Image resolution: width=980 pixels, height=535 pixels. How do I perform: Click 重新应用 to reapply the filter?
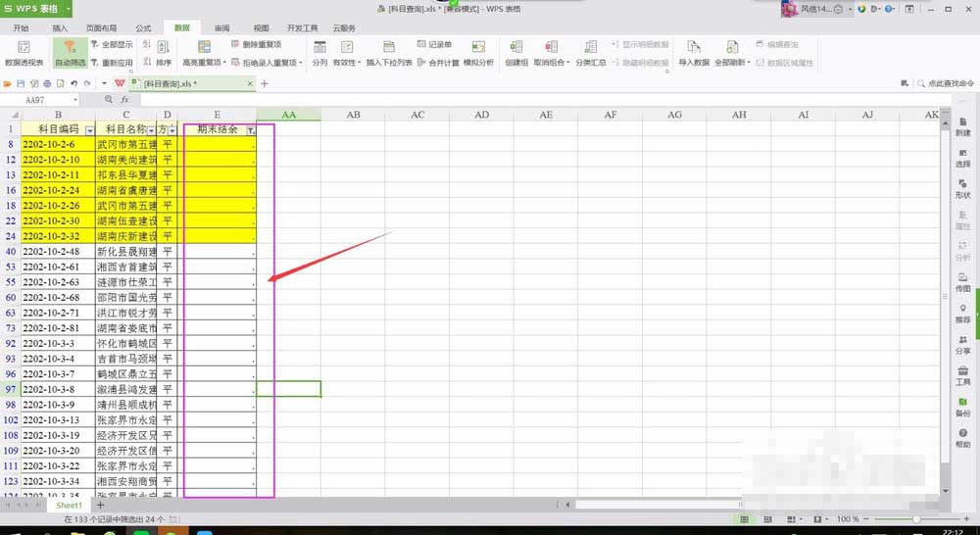tap(112, 63)
